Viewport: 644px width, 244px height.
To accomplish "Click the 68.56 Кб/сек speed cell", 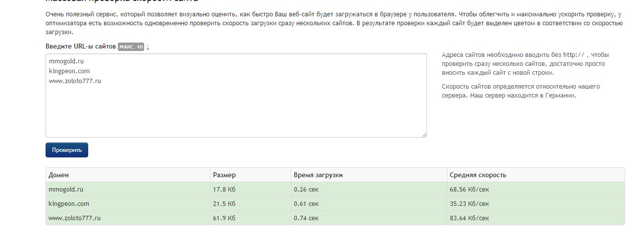I will [469, 190].
